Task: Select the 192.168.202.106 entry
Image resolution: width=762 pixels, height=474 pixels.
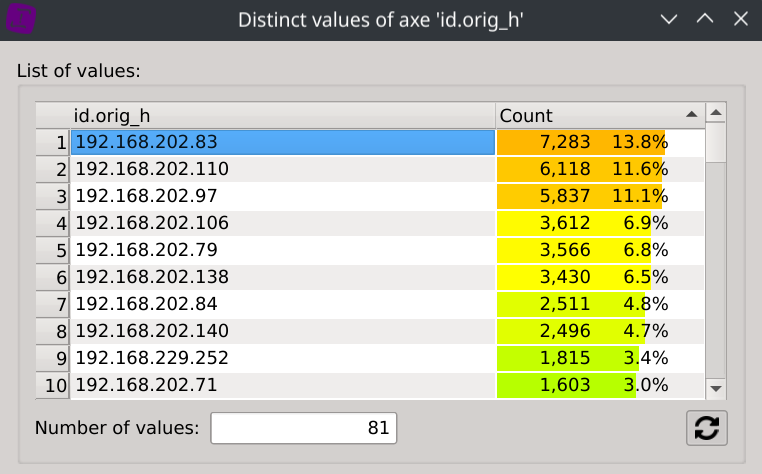Action: pos(283,223)
